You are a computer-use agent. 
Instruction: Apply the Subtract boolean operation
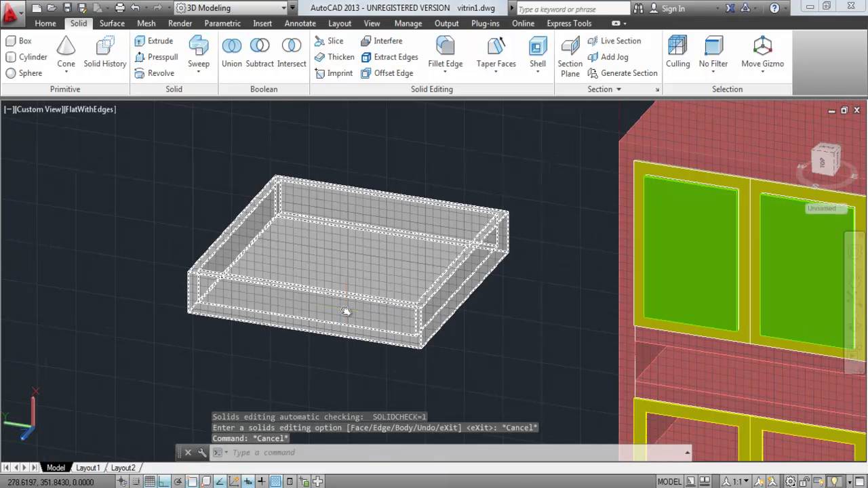click(x=260, y=52)
